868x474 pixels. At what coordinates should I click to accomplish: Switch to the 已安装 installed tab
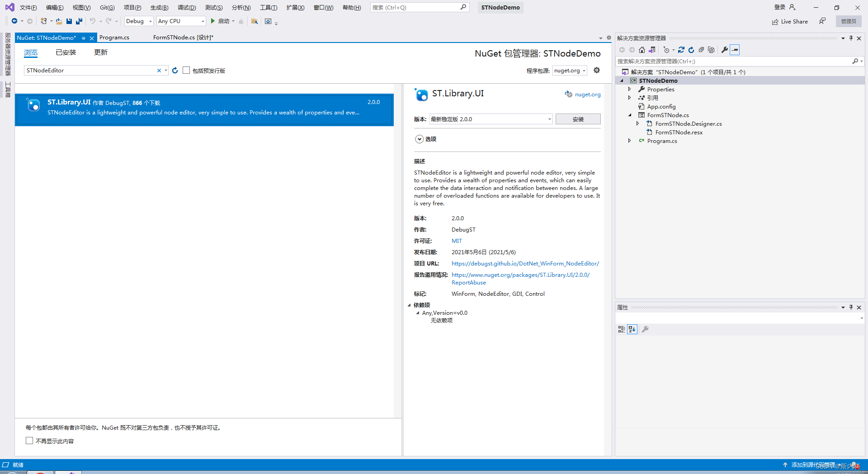pyautogui.click(x=66, y=52)
